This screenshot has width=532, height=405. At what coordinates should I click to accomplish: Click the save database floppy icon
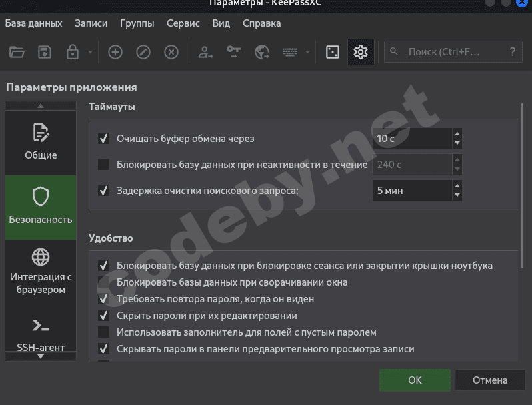(x=45, y=52)
